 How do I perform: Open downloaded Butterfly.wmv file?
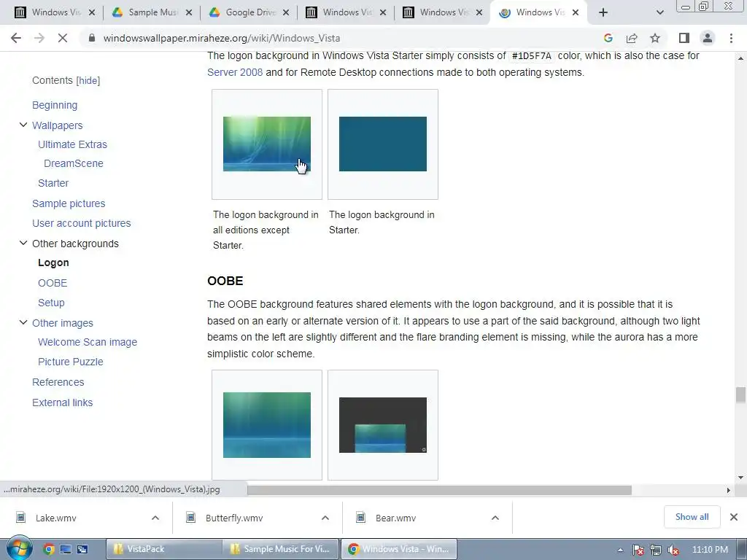(x=234, y=518)
